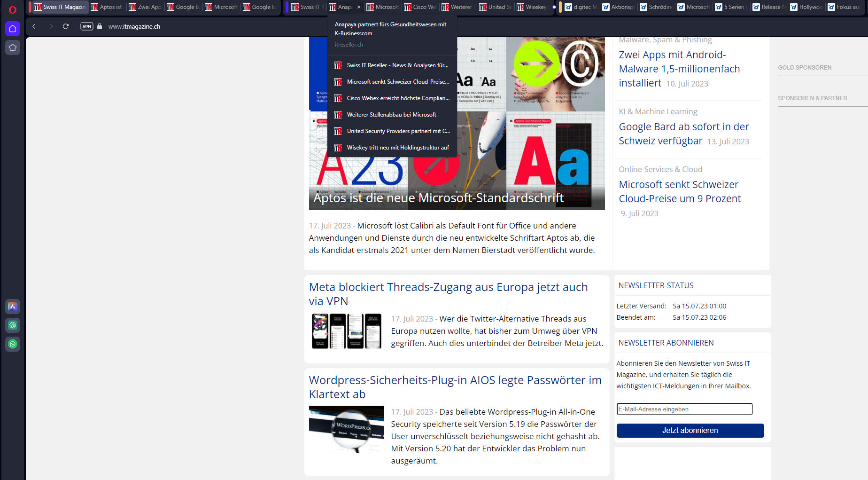View site security padlock info
868x480 pixels.
pos(100,26)
